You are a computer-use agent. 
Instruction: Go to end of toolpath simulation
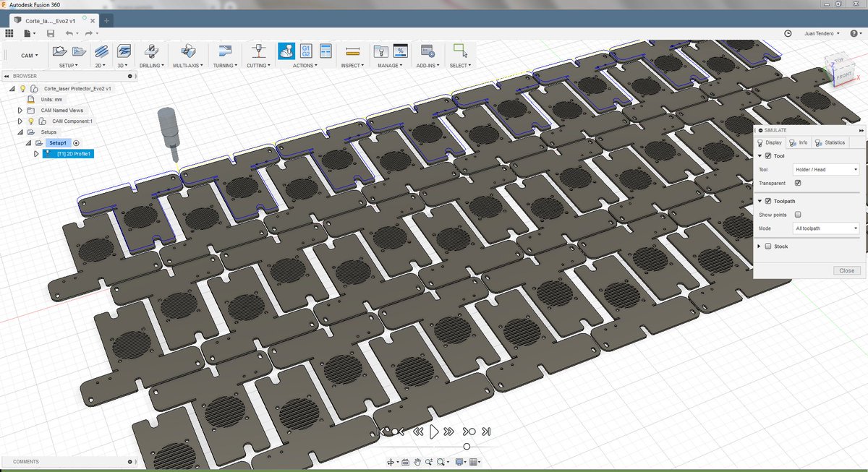[487, 432]
